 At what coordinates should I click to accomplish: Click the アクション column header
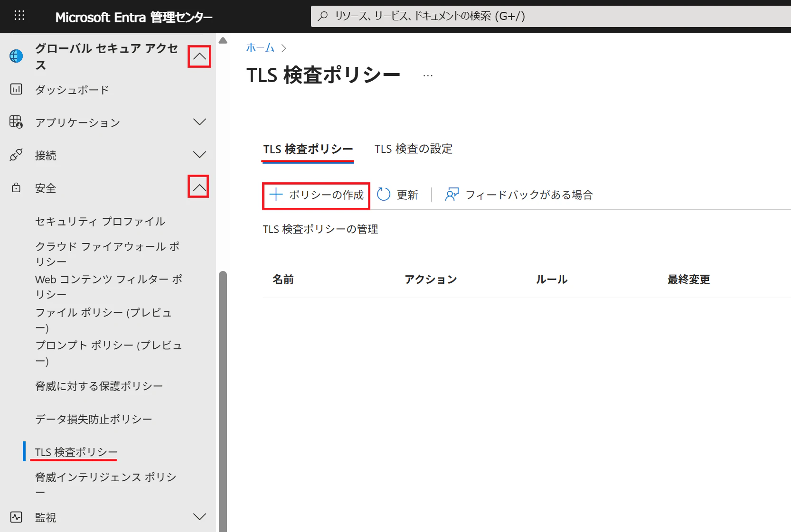(x=431, y=280)
